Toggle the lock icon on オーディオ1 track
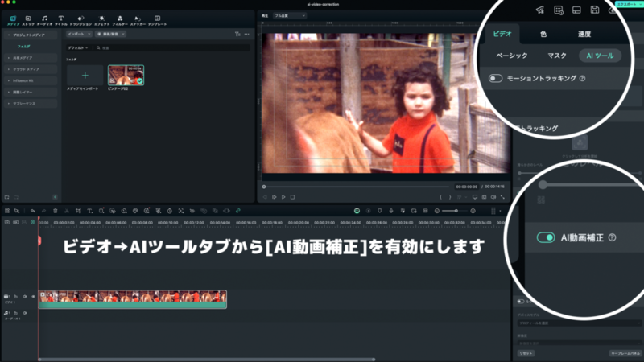The width and height of the screenshot is (644, 362). [x=15, y=313]
